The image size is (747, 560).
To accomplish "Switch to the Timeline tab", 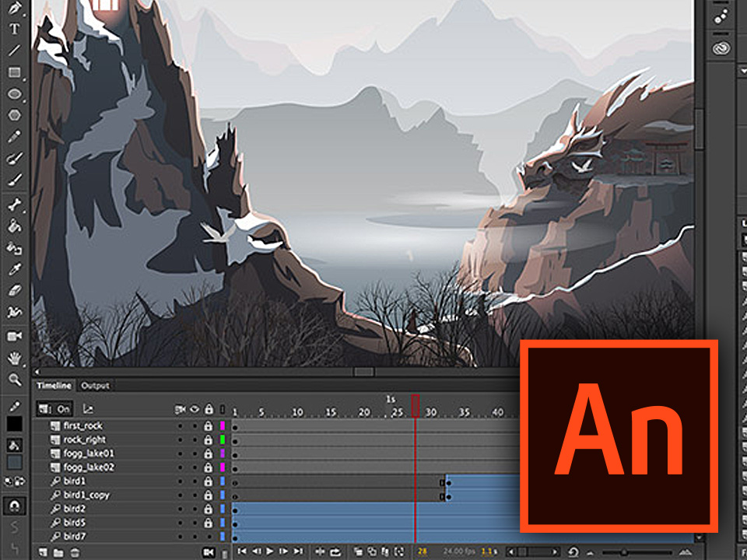I will pyautogui.click(x=54, y=386).
